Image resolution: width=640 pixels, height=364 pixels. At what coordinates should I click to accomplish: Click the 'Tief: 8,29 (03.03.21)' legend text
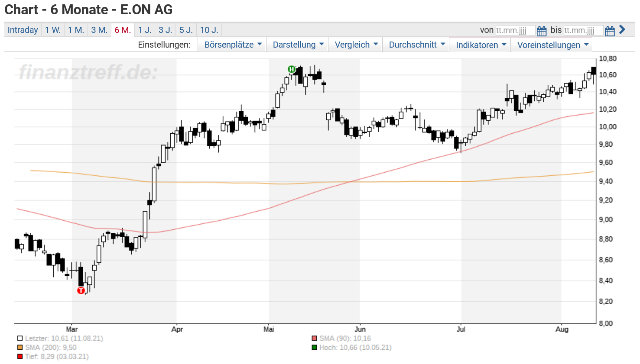click(57, 357)
